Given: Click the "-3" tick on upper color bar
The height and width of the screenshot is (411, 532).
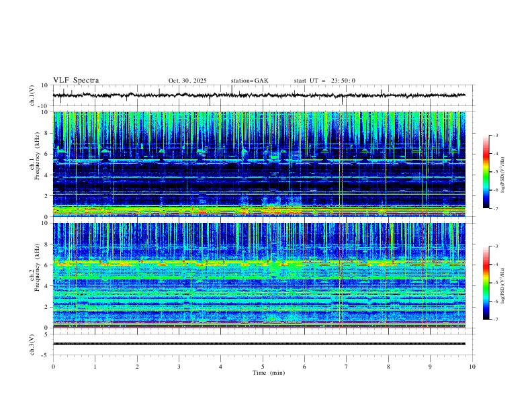Looking at the screenshot, I should (495, 135).
